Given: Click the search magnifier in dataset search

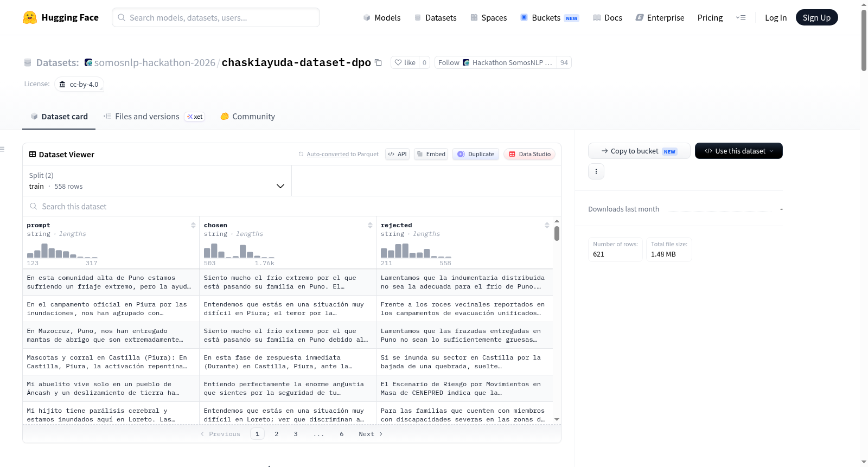Looking at the screenshot, I should [x=34, y=207].
